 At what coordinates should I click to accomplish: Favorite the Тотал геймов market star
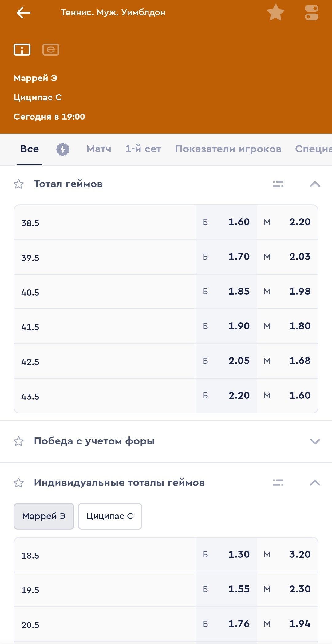[19, 184]
